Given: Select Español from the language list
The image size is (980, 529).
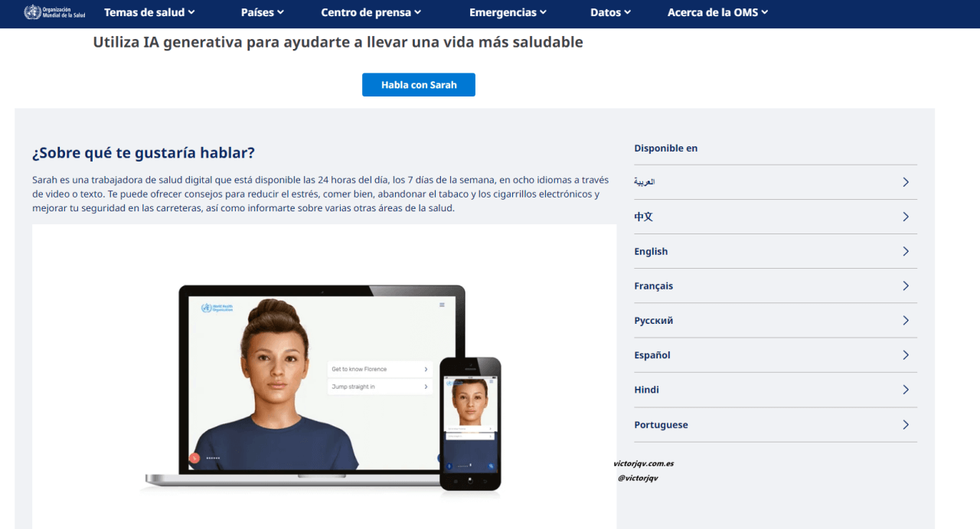Looking at the screenshot, I should pos(652,354).
